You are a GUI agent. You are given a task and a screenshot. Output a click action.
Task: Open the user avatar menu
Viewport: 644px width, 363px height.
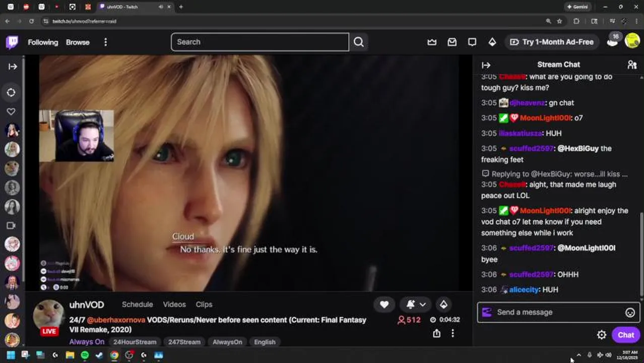pos(632,41)
